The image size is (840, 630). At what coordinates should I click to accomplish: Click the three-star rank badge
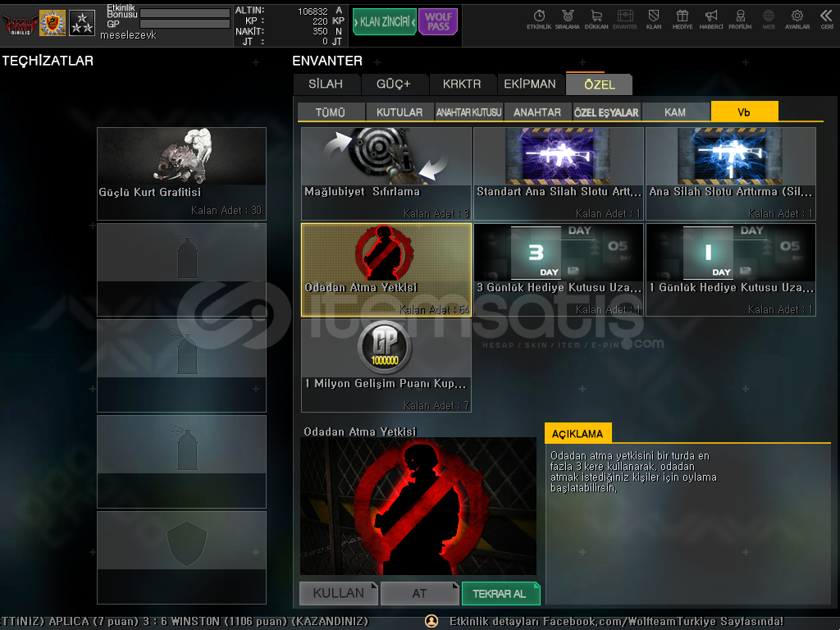tap(82, 23)
